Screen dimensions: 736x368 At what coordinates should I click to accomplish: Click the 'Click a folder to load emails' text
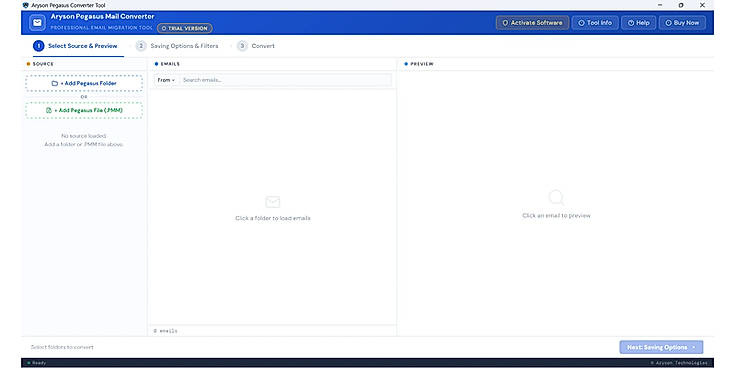click(273, 218)
